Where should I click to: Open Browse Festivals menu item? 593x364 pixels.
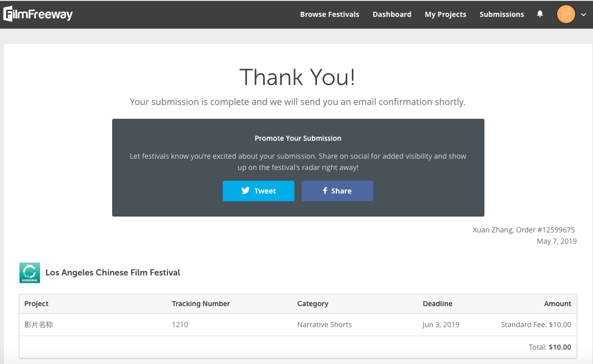(x=329, y=14)
